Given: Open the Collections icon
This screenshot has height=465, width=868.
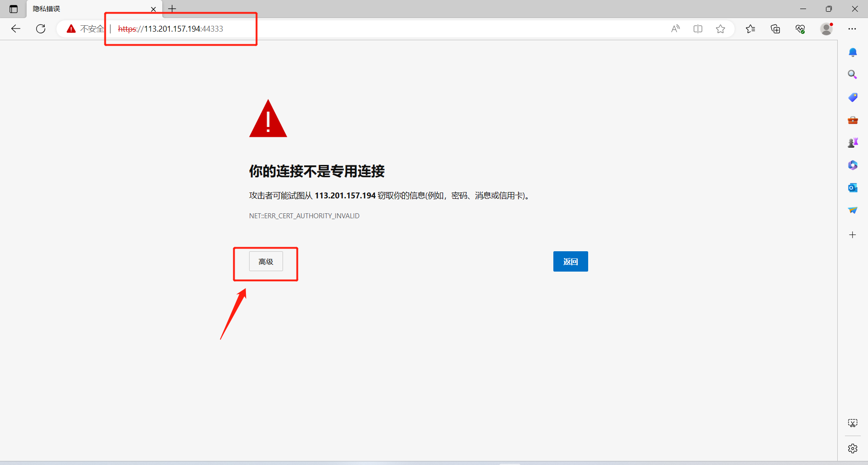Looking at the screenshot, I should [x=775, y=29].
